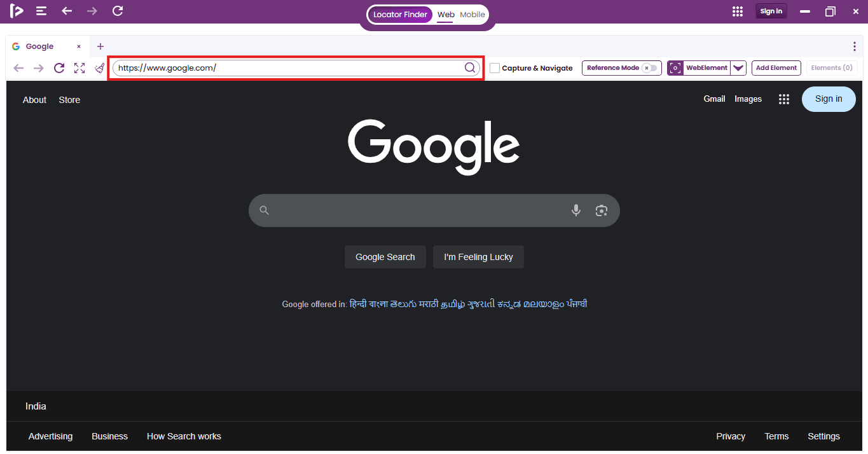Open the app grid icon beside Sign In button
The image size is (868, 454).
click(738, 11)
